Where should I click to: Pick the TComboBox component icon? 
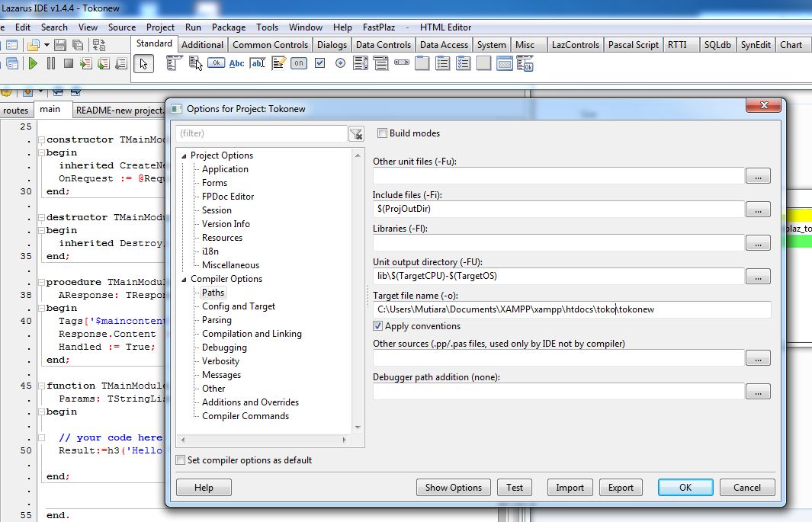click(380, 63)
